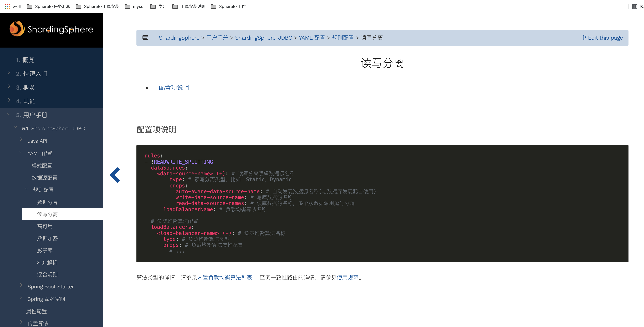Open the mysql bookmark folder
The width and height of the screenshot is (644, 327).
click(x=135, y=6)
